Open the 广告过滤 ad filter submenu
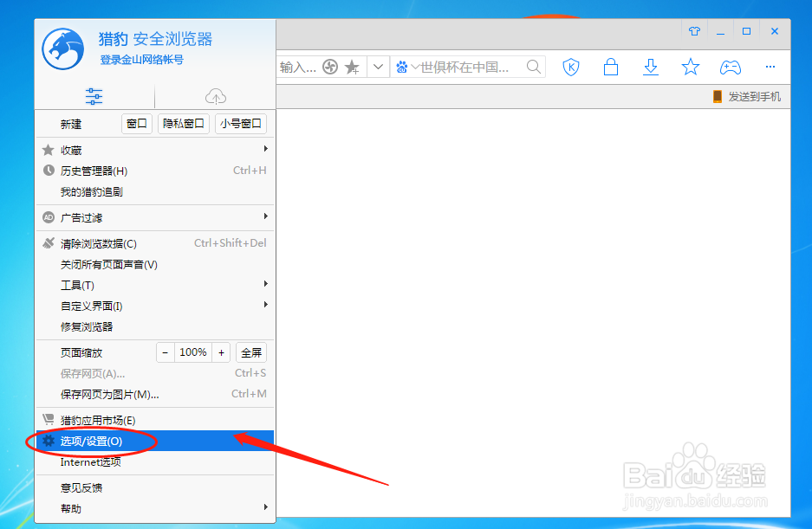The height and width of the screenshot is (529, 812). 155,217
